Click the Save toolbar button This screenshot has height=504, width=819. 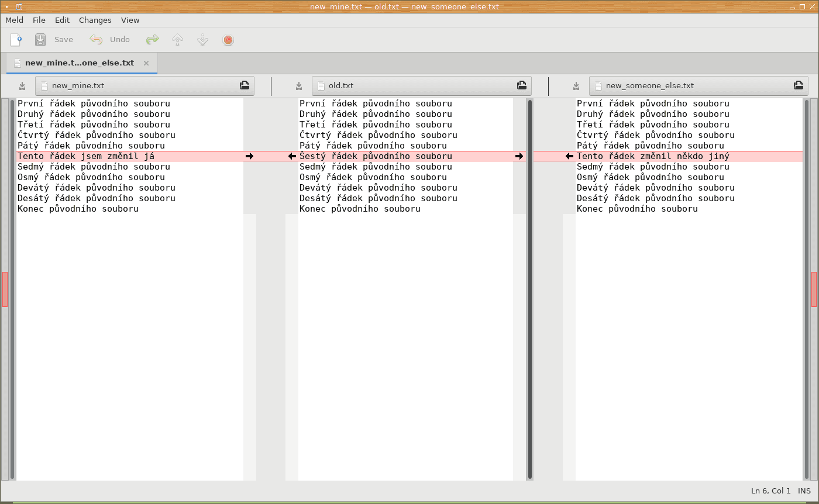coord(54,40)
